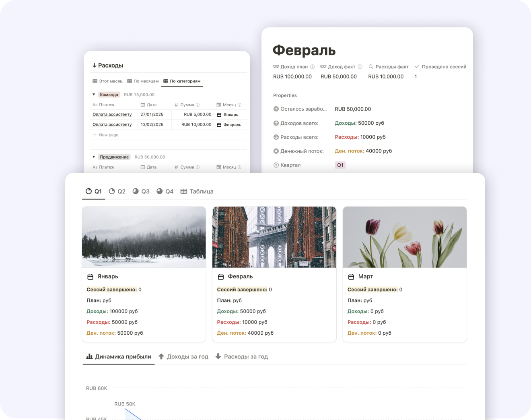Switch to the Q3 quarter tab
Image resolution: width=531 pixels, height=420 pixels.
[x=141, y=191]
